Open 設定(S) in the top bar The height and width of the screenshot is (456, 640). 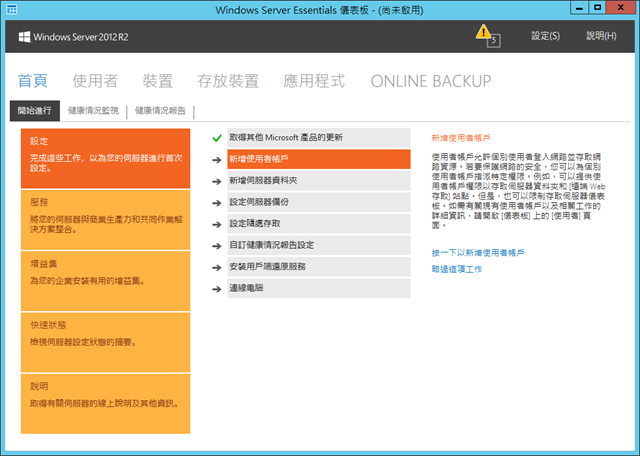[x=545, y=36]
